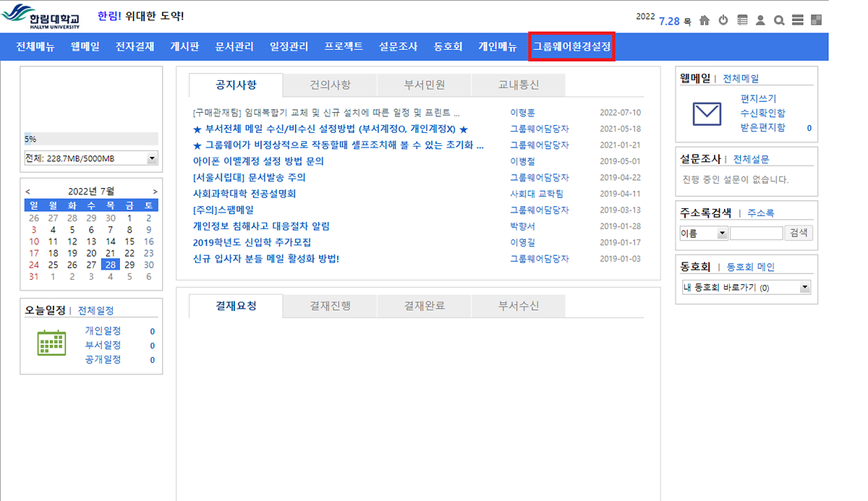Open the three-bar list menu icon

point(797,20)
